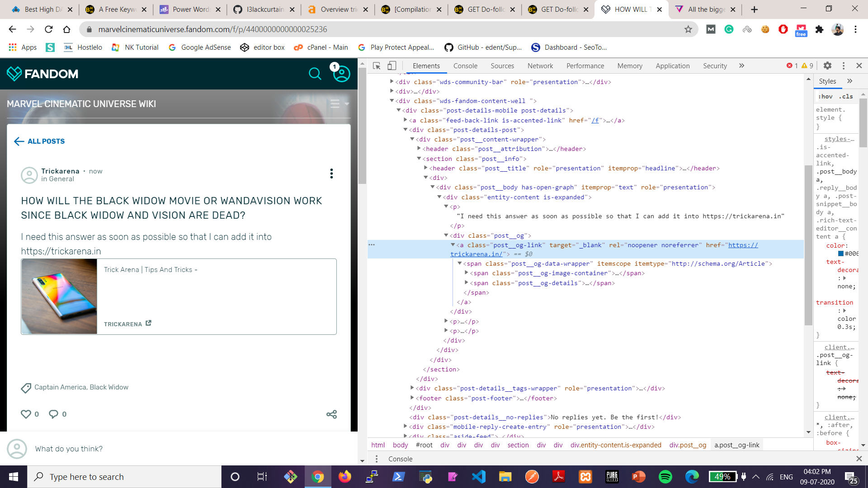Open Windows Start menu

[x=14, y=477]
